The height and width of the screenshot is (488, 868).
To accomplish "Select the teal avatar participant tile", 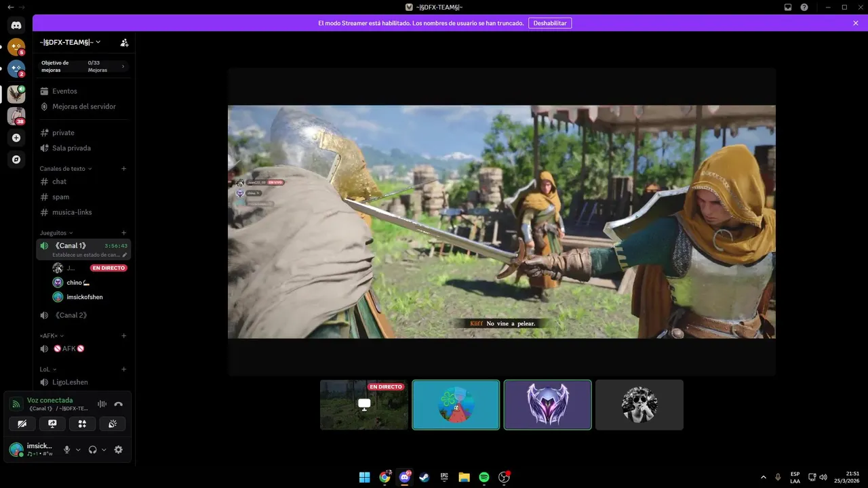I will pyautogui.click(x=456, y=405).
